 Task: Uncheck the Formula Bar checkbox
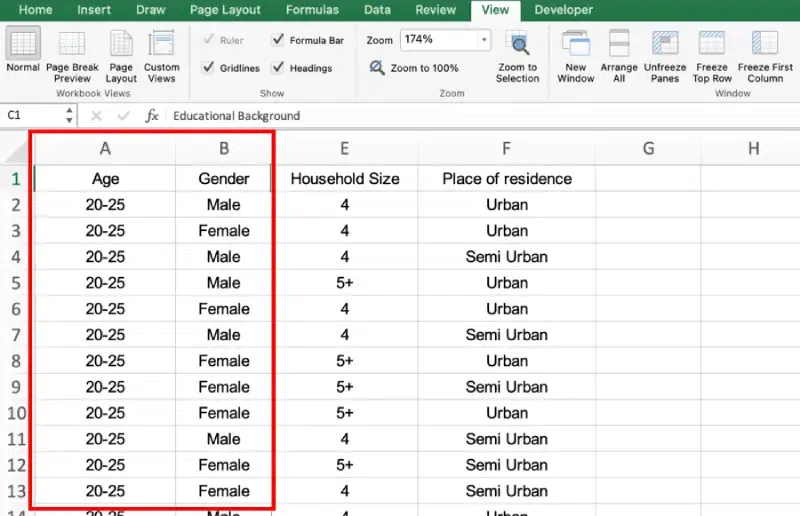[277, 41]
